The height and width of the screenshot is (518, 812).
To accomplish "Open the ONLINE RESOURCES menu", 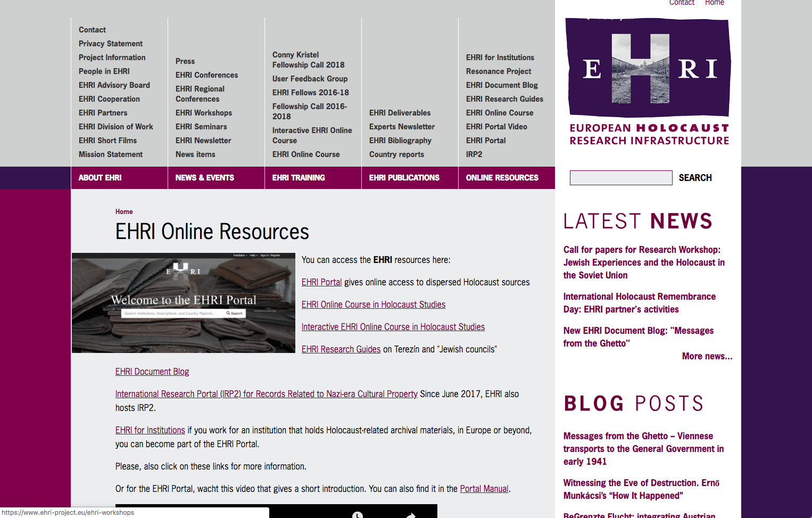I will click(x=507, y=178).
